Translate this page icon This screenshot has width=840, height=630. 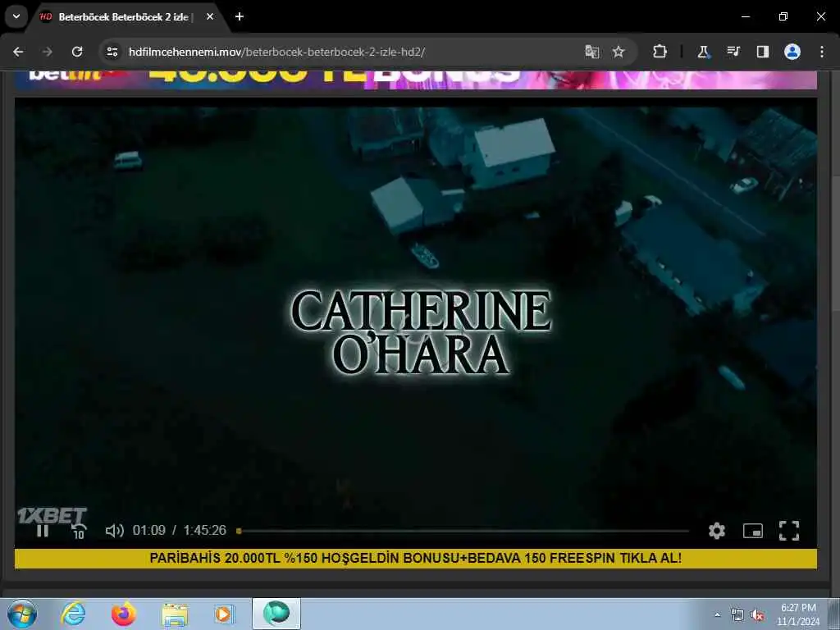point(592,52)
